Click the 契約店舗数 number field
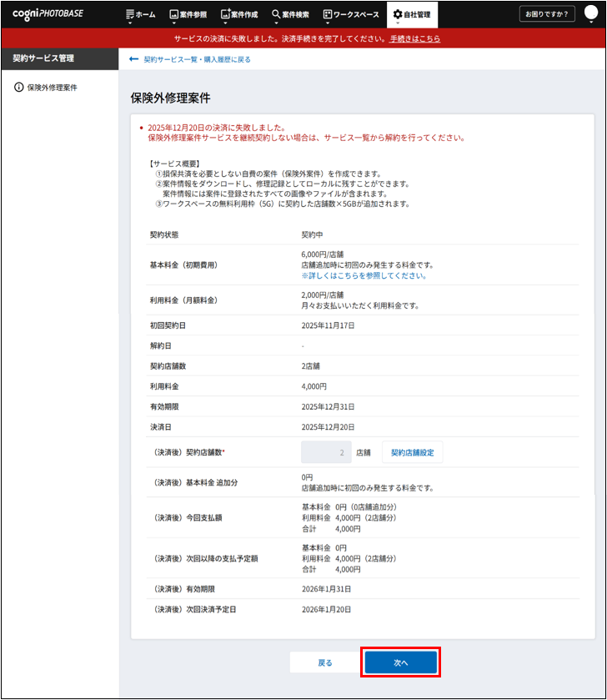Screen dimensions: 607x700 click(x=325, y=452)
